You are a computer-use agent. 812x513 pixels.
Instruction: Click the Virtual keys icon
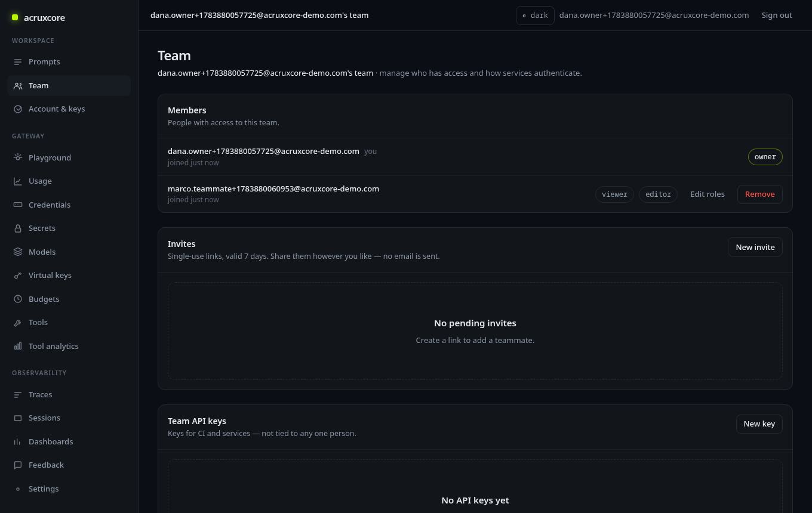[x=18, y=276]
